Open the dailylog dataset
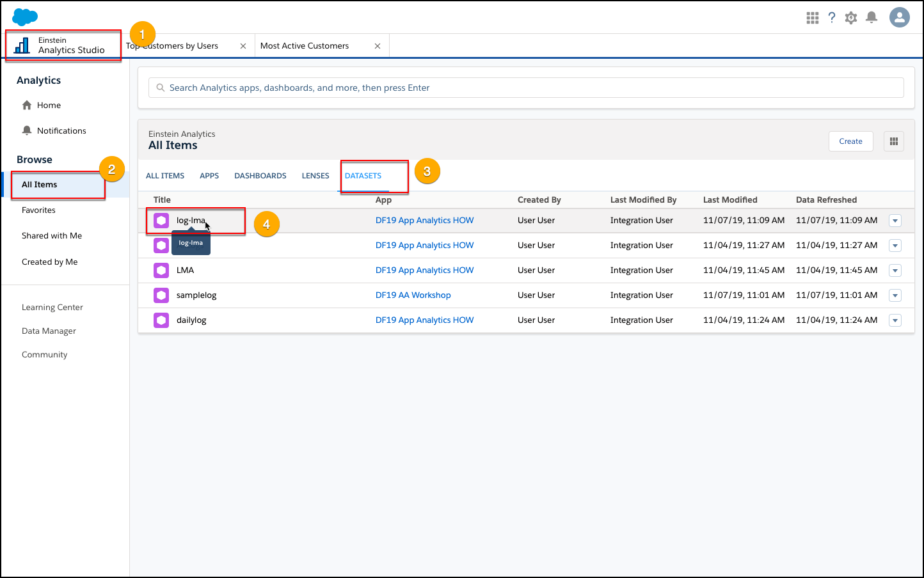The image size is (924, 578). pos(191,320)
